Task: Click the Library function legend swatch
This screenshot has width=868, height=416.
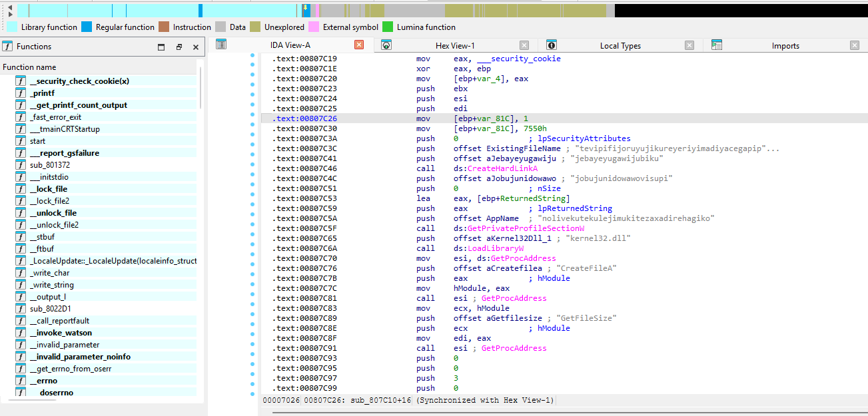Action: [11, 27]
